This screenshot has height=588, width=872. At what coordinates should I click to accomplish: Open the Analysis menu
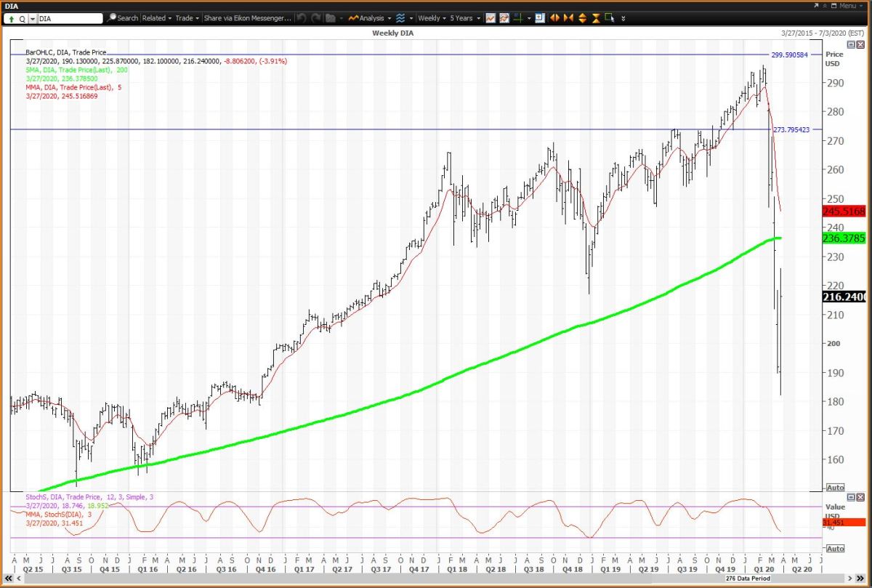371,18
